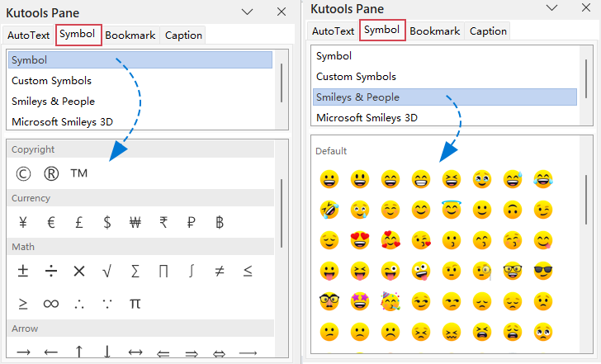Select Symbol tab in left pane

click(78, 35)
